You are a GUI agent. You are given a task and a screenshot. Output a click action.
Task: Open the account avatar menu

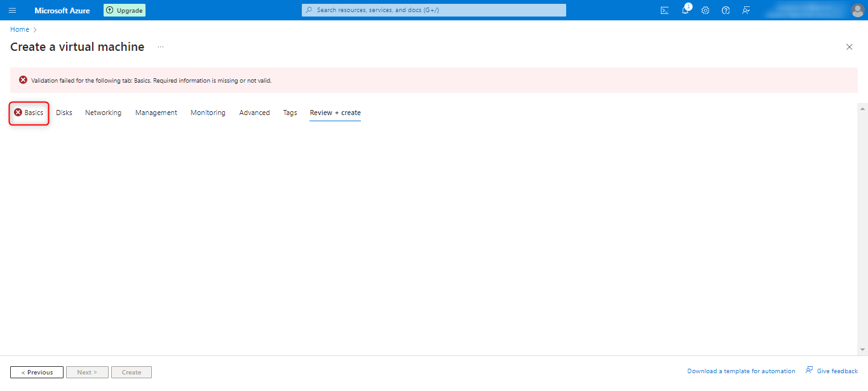(x=857, y=10)
